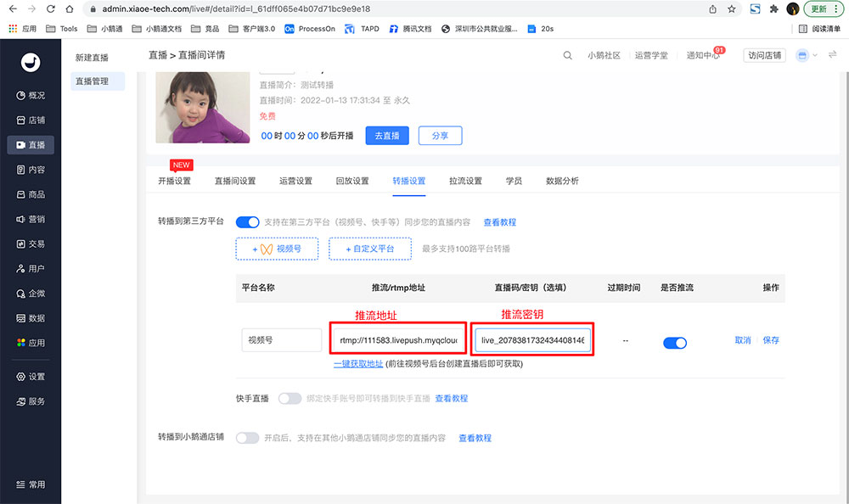Switch to the 开播设置 tab
849x504 pixels.
point(174,181)
